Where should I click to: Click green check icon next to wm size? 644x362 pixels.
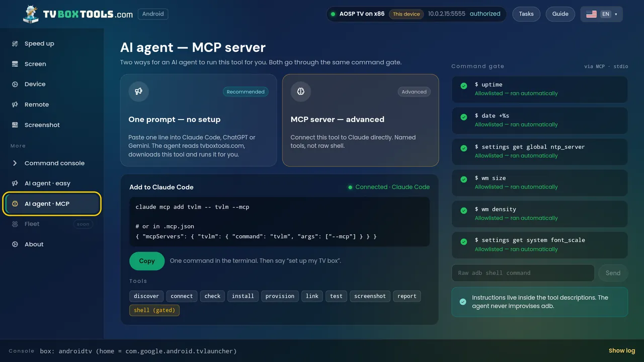(464, 179)
